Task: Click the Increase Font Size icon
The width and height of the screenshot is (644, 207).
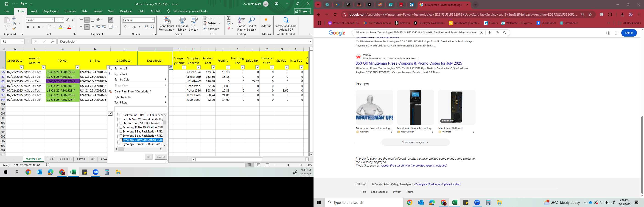Action: tap(67, 20)
